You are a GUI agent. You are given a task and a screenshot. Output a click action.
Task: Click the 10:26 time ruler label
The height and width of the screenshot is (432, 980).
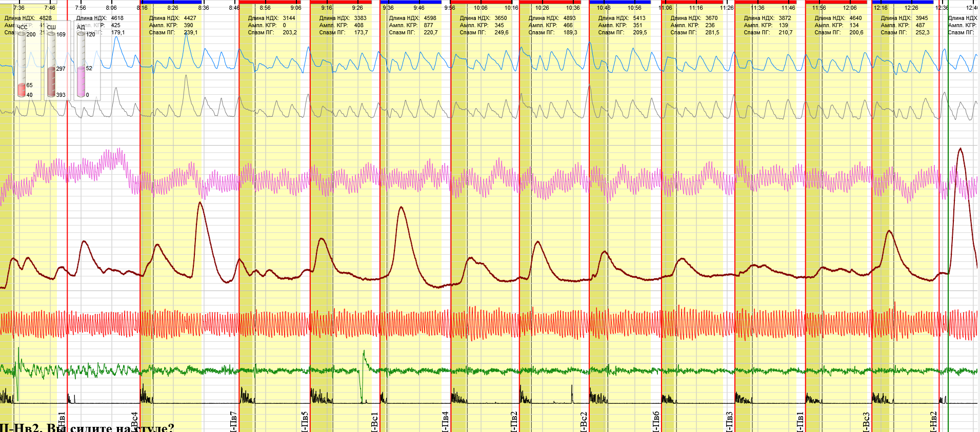(542, 8)
